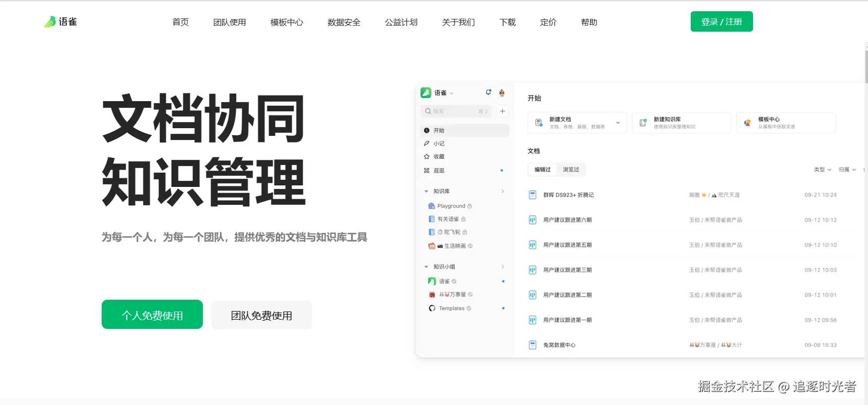Open the 帮助 nav item
This screenshot has height=405, width=868.
point(589,22)
